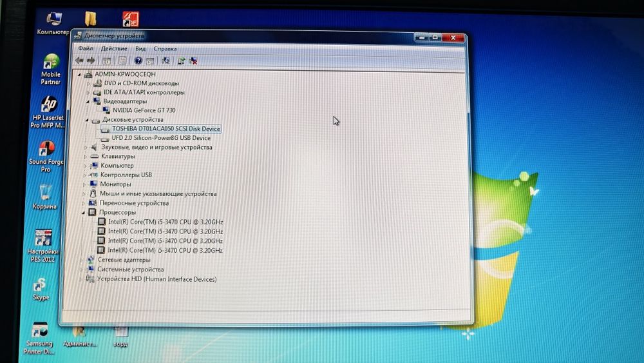This screenshot has height=363, width=644.
Task: Select the Мониторы category
Action: coord(115,184)
